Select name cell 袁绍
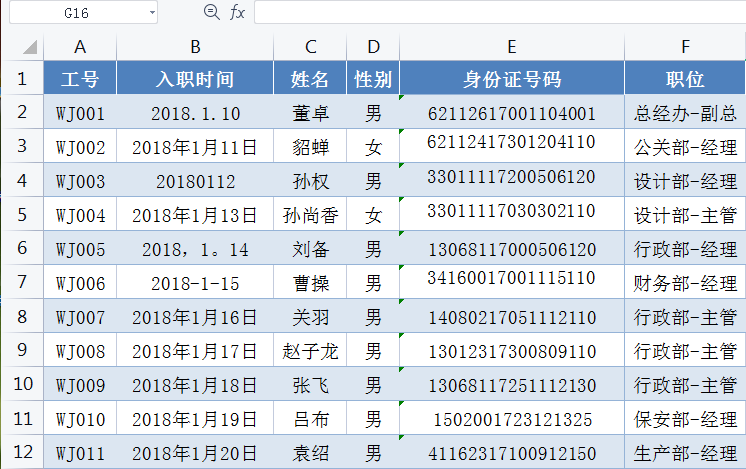This screenshot has width=746, height=469. click(x=310, y=452)
